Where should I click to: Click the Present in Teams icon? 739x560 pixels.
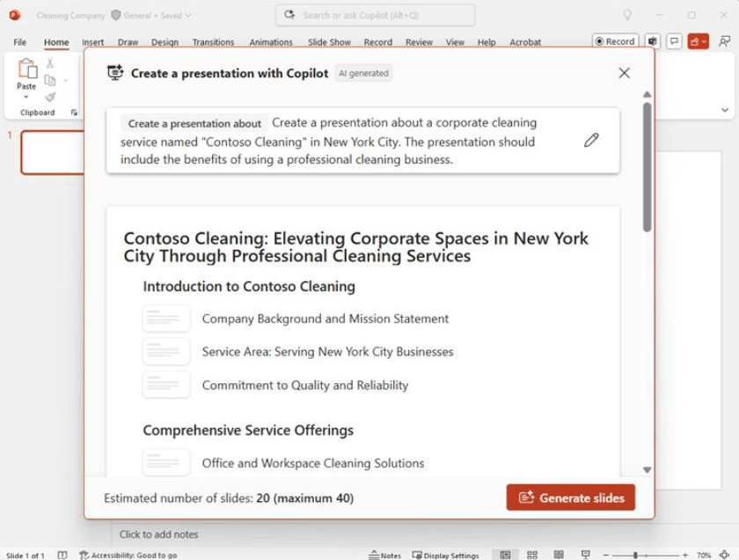(x=652, y=41)
